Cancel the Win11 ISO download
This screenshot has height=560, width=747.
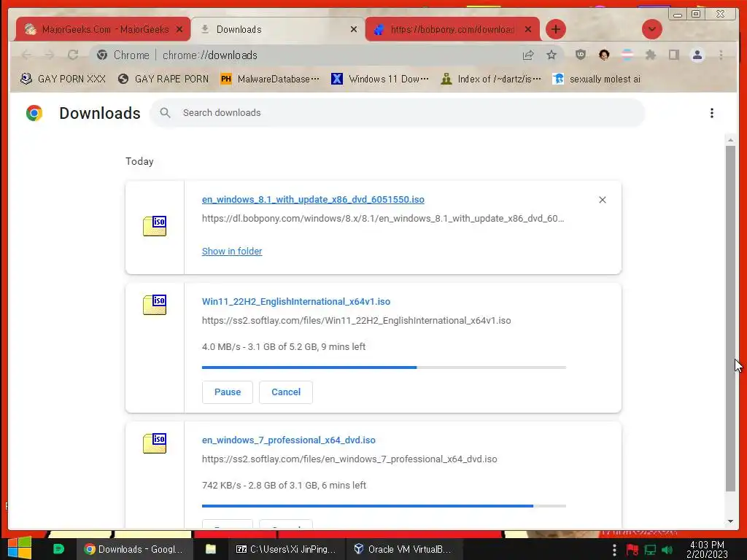pos(286,392)
